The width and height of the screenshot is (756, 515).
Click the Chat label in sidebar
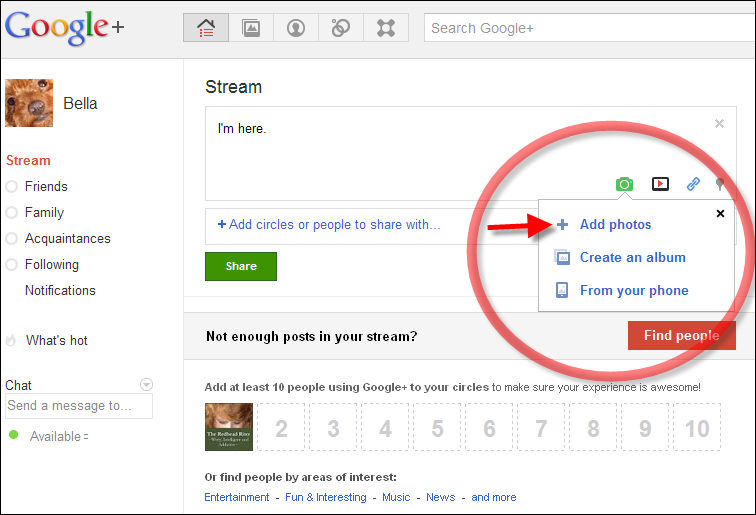18,385
